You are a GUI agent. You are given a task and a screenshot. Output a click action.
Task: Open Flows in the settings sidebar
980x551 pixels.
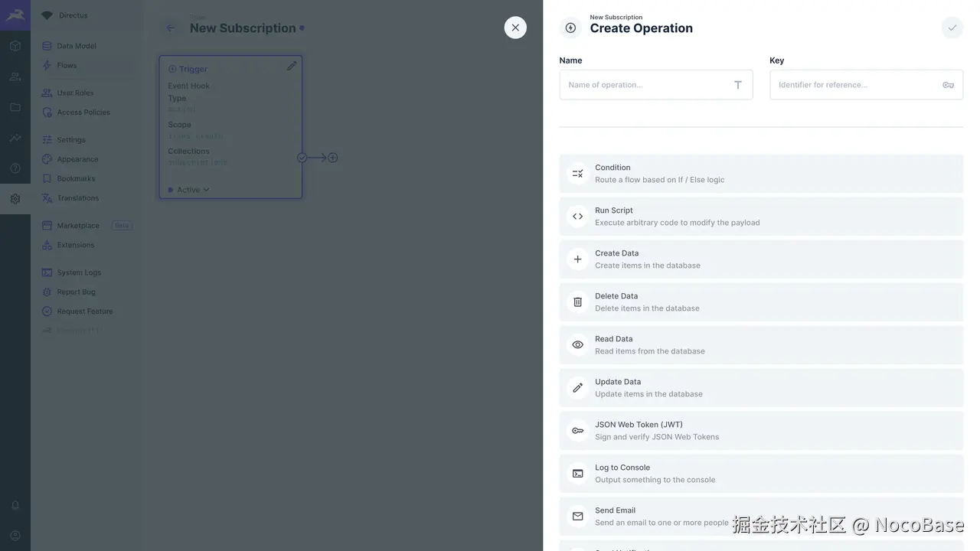pyautogui.click(x=67, y=65)
